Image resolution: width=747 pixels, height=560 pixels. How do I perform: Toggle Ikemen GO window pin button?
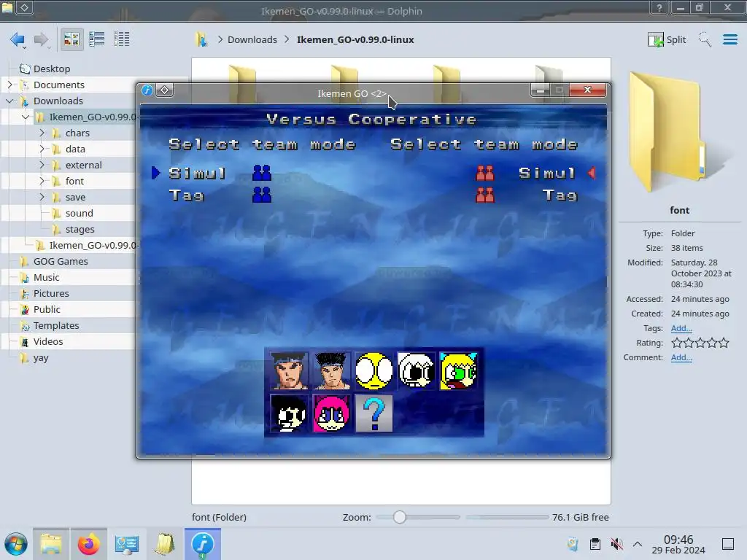164,90
